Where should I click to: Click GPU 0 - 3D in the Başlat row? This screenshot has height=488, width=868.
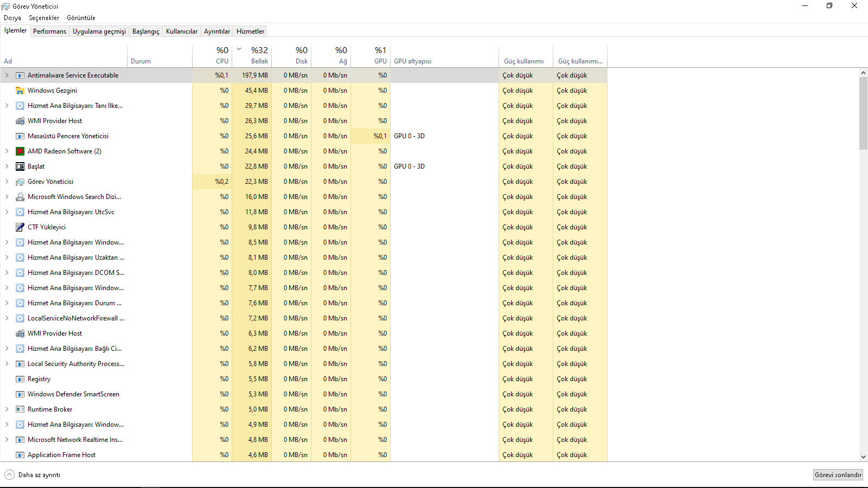409,166
